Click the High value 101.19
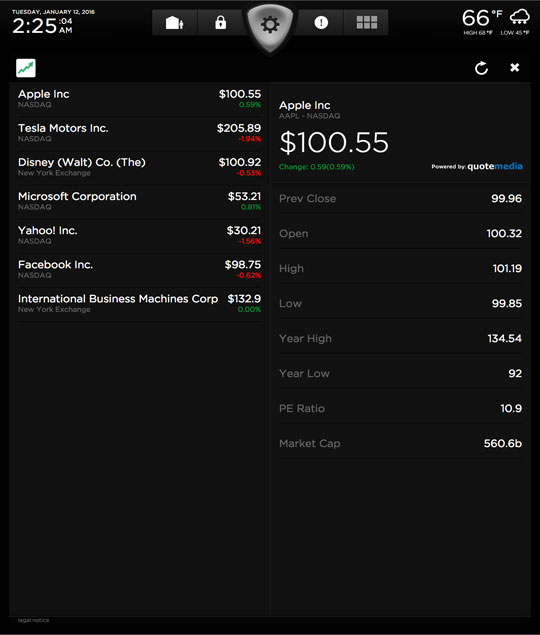Viewport: 540px width, 635px height. [x=507, y=268]
